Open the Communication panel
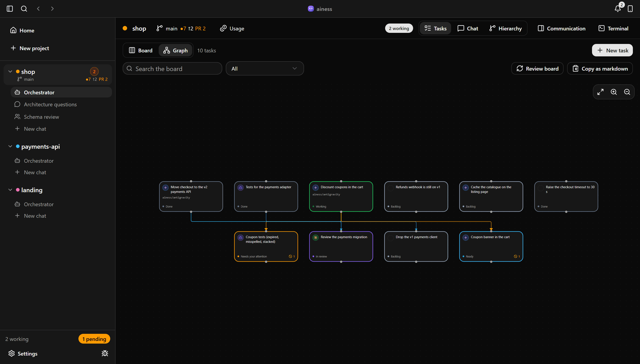The width and height of the screenshot is (640, 364). pyautogui.click(x=561, y=28)
